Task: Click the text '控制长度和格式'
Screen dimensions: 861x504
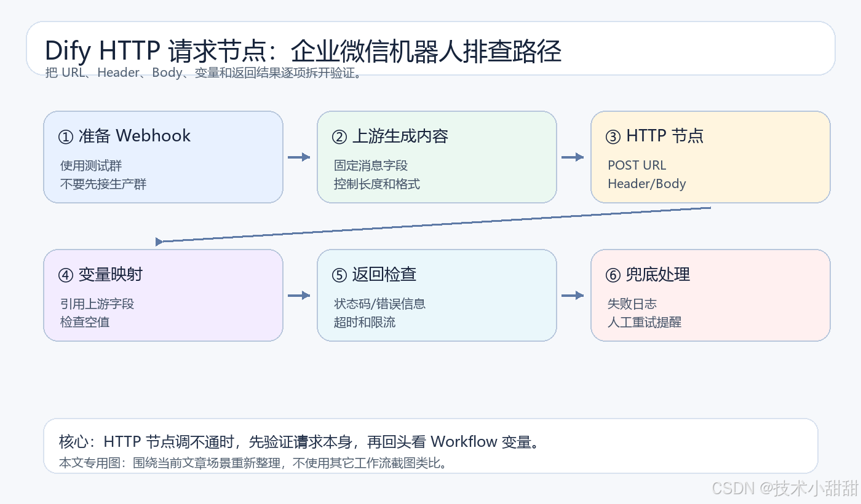Action: (377, 184)
